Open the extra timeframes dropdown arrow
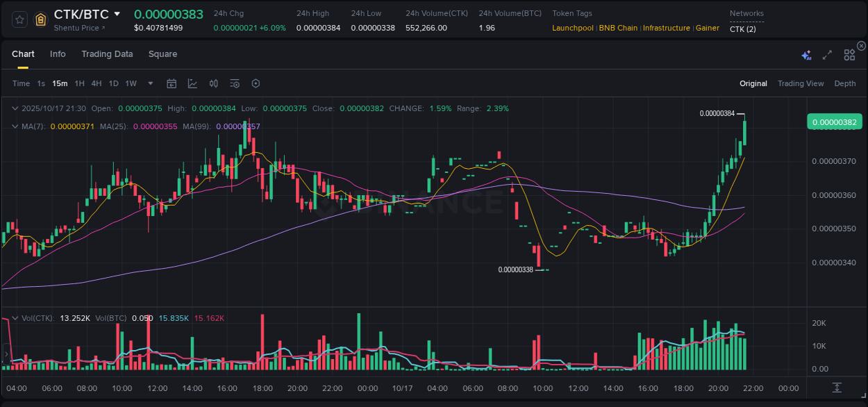Screen dimensions: 868x407 click(x=149, y=83)
